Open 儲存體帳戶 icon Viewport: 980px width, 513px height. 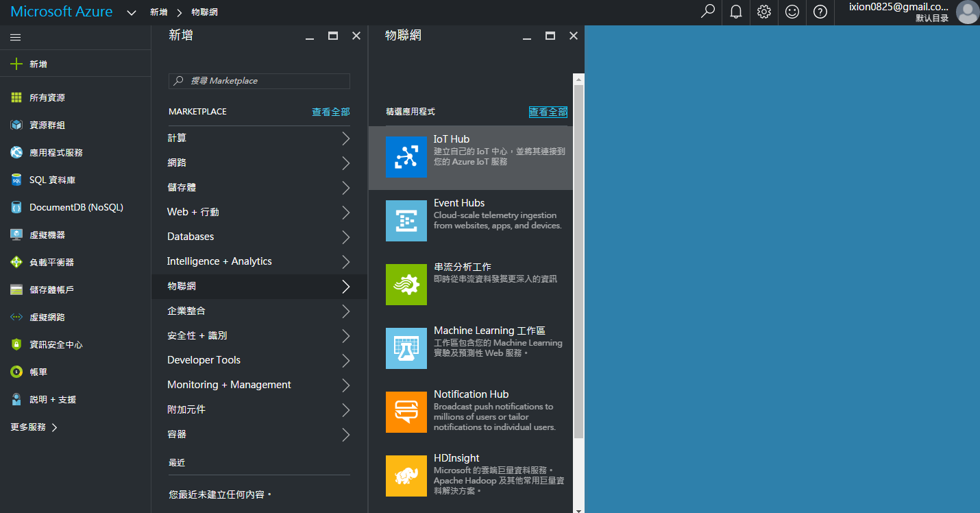pyautogui.click(x=16, y=289)
